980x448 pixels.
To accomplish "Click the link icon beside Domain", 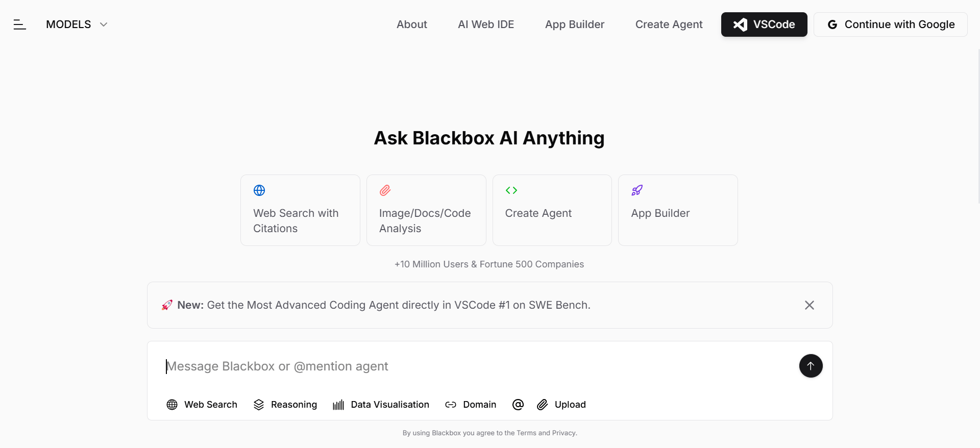I will click(x=451, y=405).
